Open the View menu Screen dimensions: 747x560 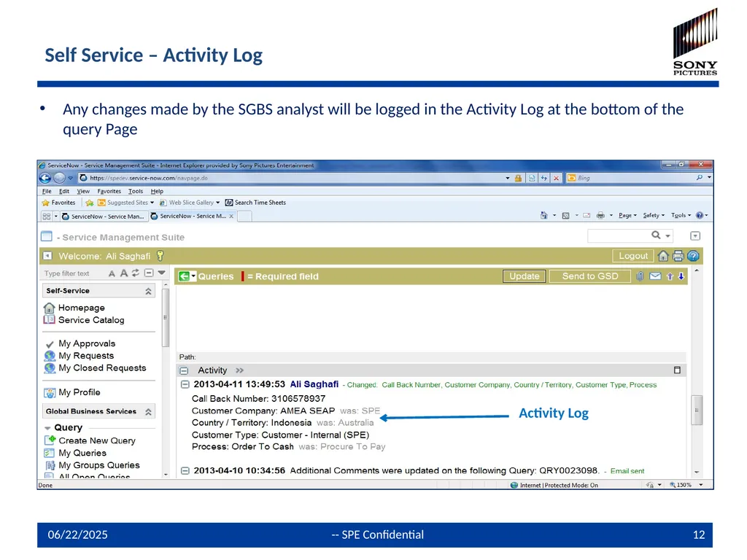(x=83, y=192)
